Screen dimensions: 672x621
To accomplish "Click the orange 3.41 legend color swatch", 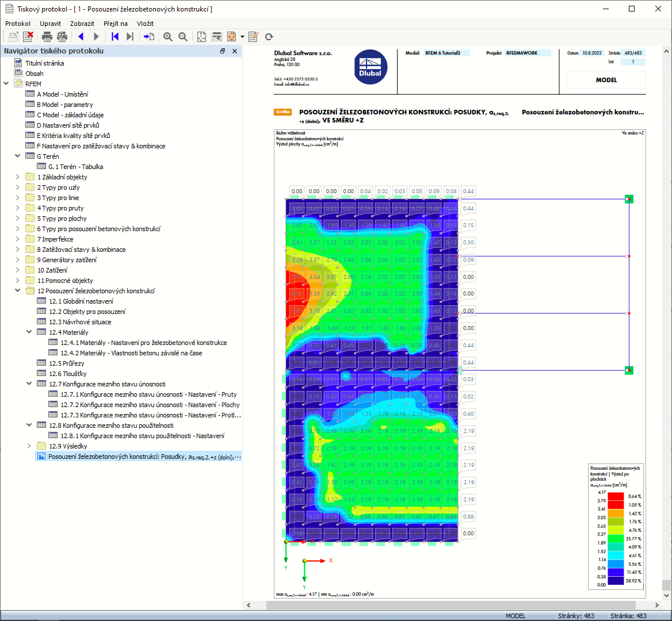I will coord(616,513).
